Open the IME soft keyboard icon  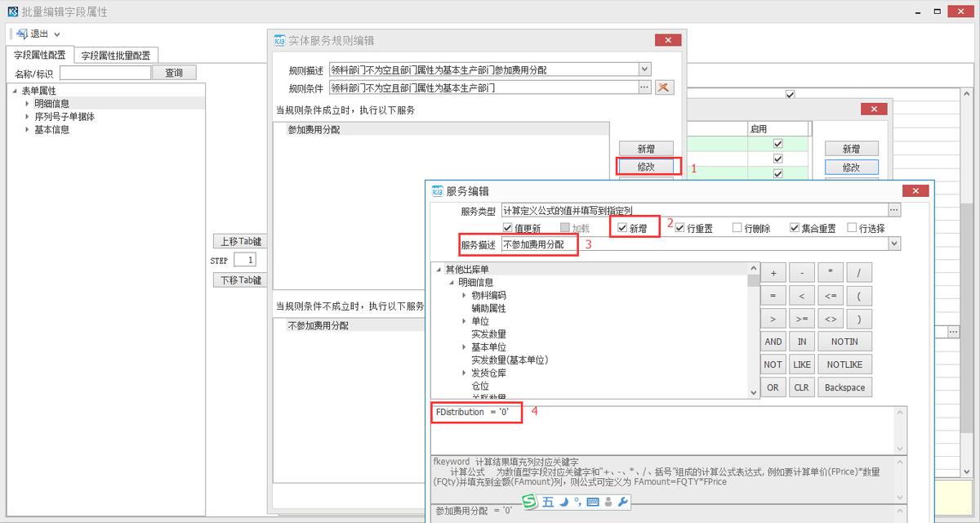click(592, 501)
